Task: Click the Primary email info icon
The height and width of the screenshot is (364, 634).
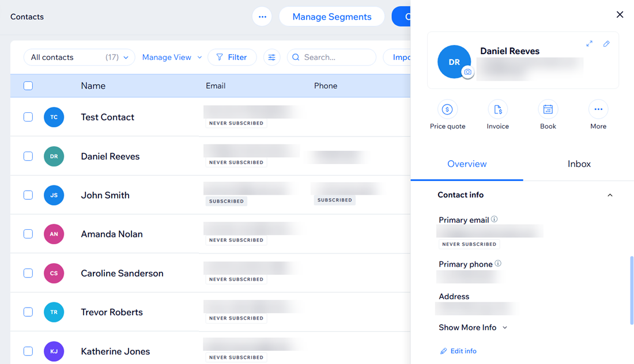Action: point(494,219)
